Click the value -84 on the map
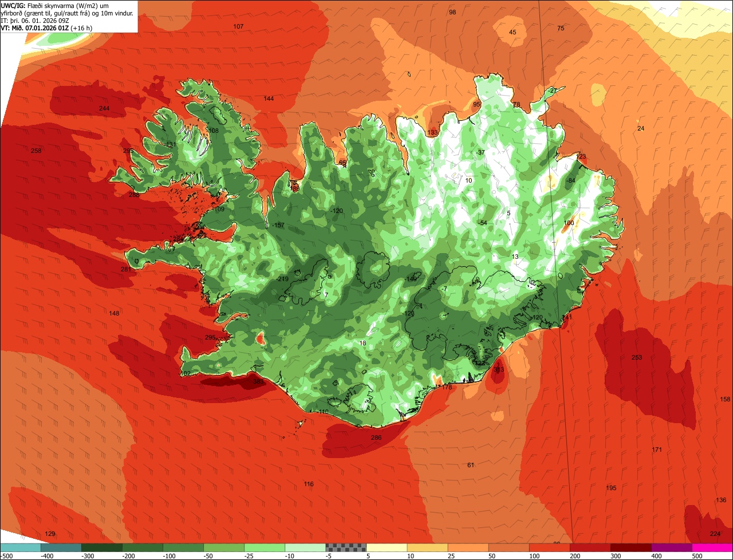Viewport: 733px width, 560px height. (570, 181)
